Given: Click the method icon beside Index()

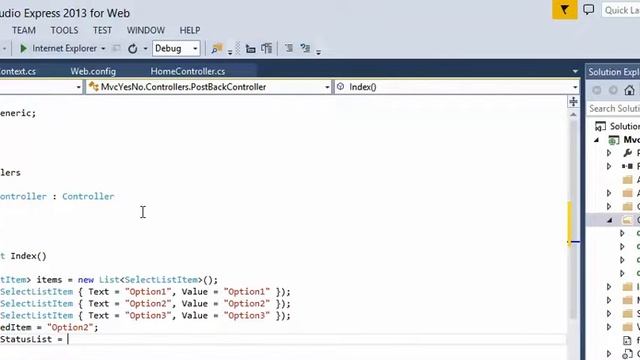Looking at the screenshot, I should pos(340,87).
